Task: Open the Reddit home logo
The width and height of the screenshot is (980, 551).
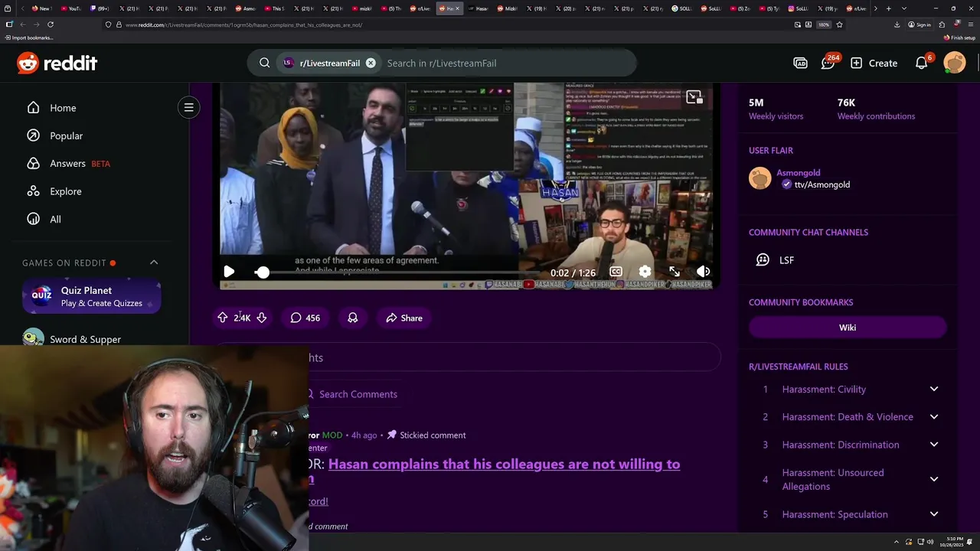Action: coord(57,63)
